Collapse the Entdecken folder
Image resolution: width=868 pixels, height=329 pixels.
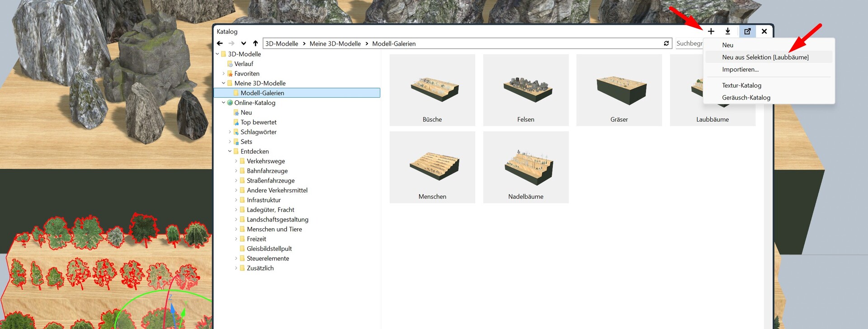[230, 151]
